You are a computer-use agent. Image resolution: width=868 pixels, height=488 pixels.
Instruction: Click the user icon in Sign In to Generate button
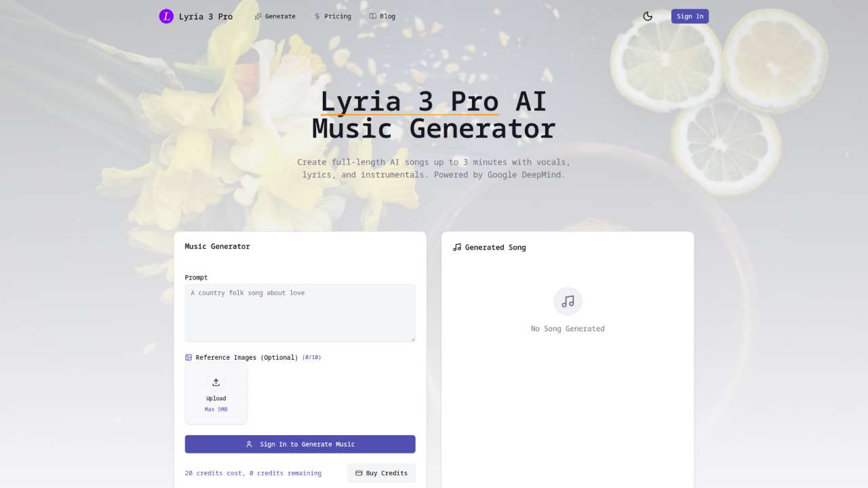[249, 444]
